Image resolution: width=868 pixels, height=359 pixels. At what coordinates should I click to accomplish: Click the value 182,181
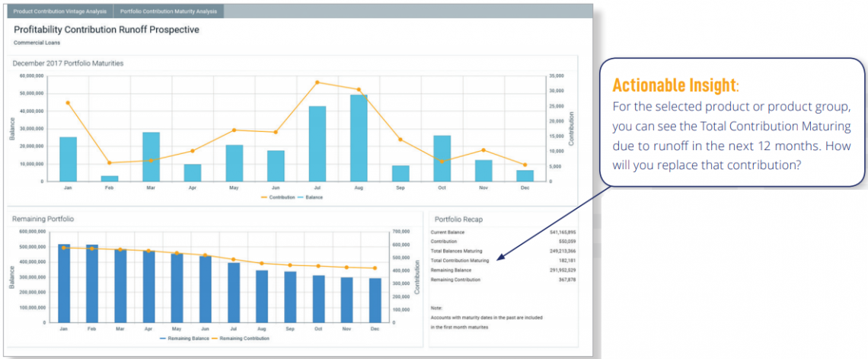(x=568, y=261)
